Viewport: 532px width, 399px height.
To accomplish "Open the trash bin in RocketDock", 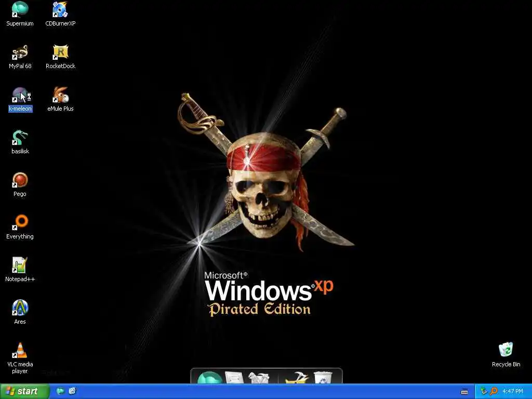I will click(x=323, y=378).
